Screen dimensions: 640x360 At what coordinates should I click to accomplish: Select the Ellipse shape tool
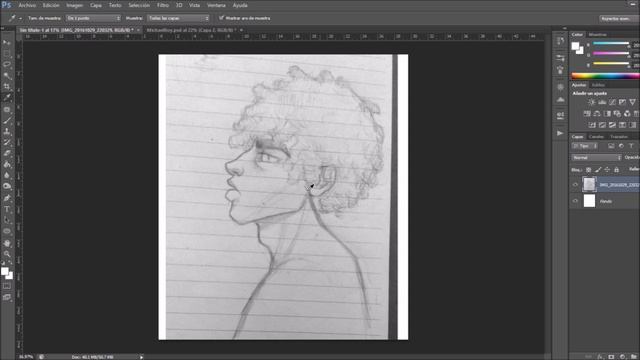7,231
